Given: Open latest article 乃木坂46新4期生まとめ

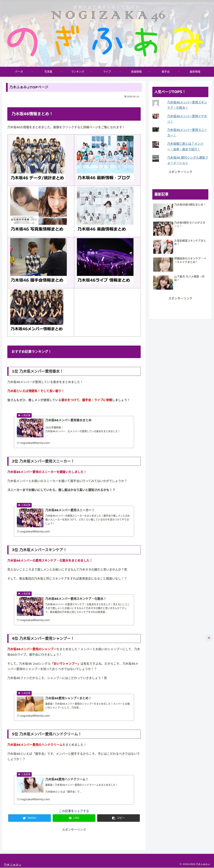Looking at the screenshot, I should click(180, 210).
